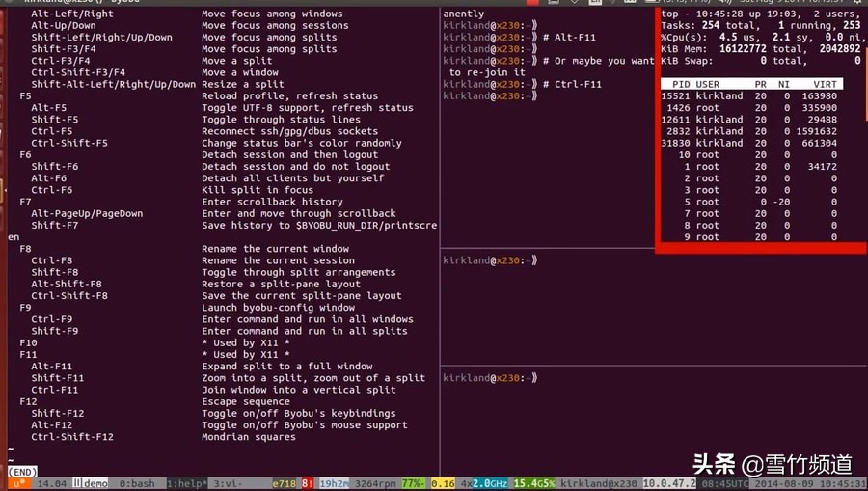
Task: Click the yellow 0.16 load average indicator
Action: pyautogui.click(x=443, y=484)
